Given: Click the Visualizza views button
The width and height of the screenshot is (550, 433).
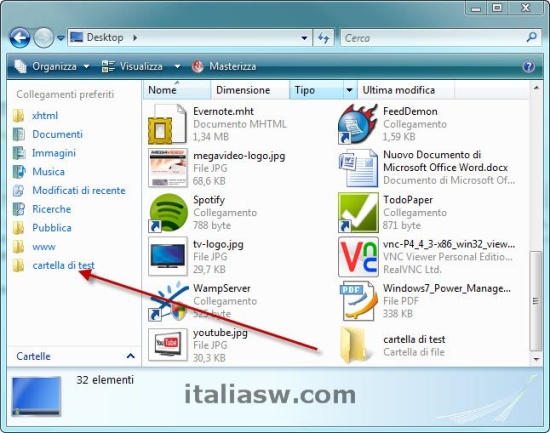Looking at the screenshot, I should pyautogui.click(x=132, y=66).
